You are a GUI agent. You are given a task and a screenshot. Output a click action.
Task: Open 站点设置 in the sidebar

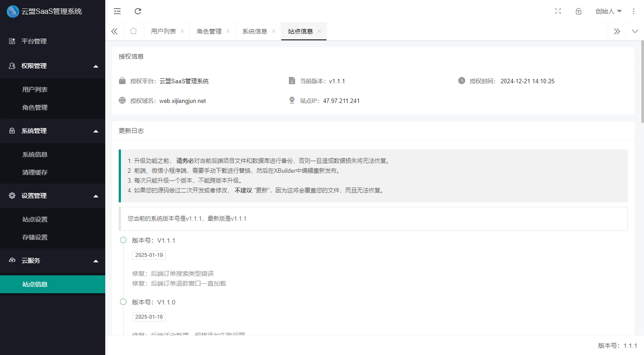pyautogui.click(x=34, y=219)
